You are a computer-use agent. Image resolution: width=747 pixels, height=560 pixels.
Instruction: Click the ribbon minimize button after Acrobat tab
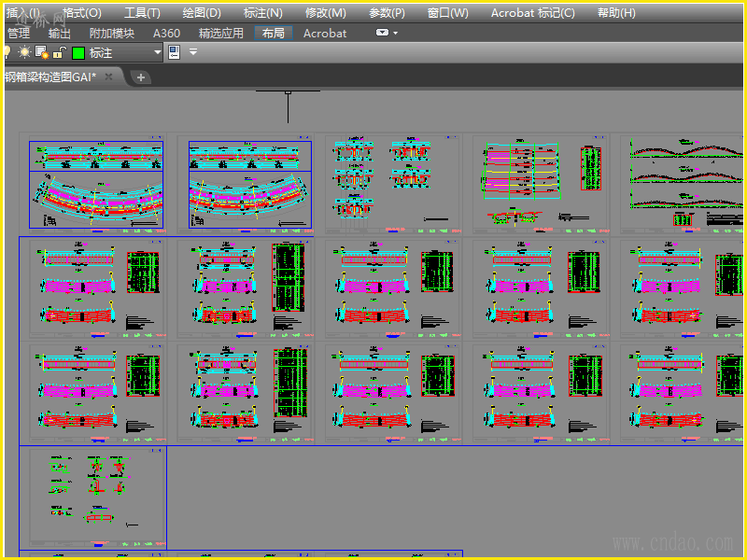point(382,33)
